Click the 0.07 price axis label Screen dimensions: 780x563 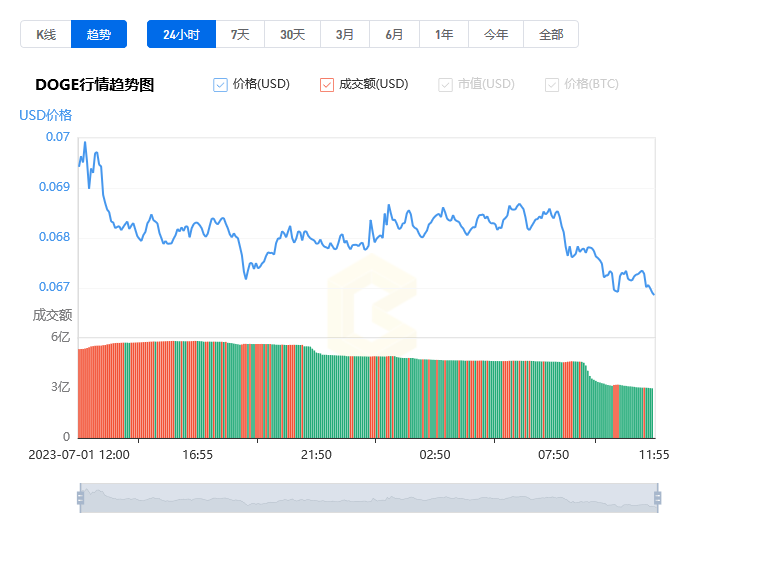[x=58, y=137]
